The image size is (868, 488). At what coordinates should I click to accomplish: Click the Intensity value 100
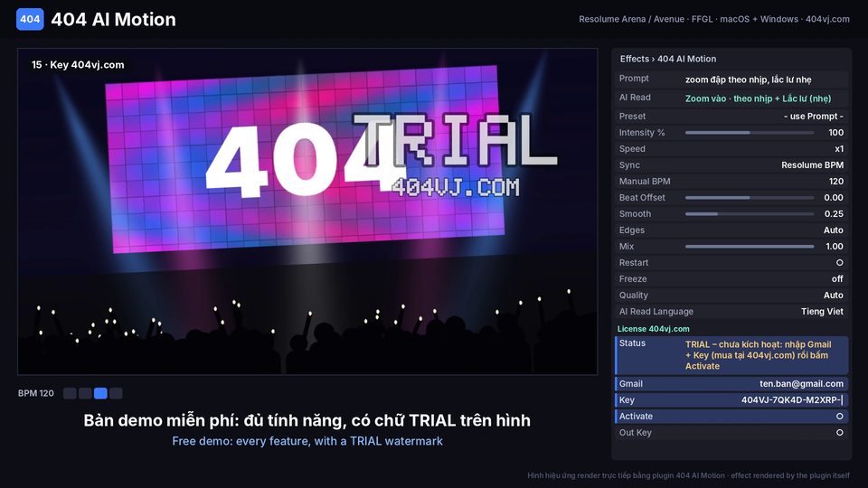point(835,133)
